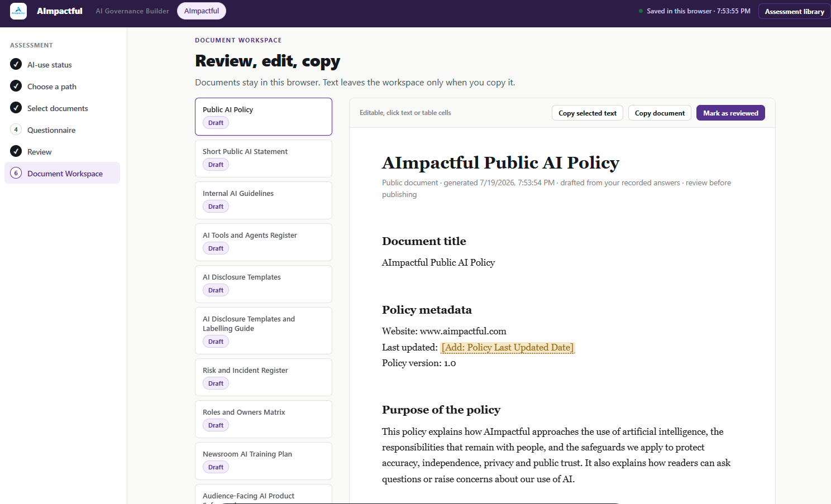Image resolution: width=831 pixels, height=504 pixels.
Task: Click the document title value text in body
Action: pos(438,262)
